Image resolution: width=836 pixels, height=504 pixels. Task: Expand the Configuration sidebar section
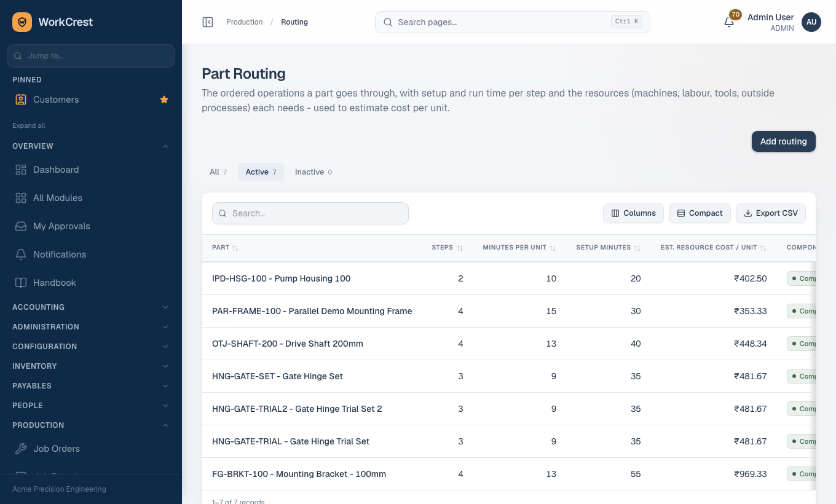tap(91, 347)
